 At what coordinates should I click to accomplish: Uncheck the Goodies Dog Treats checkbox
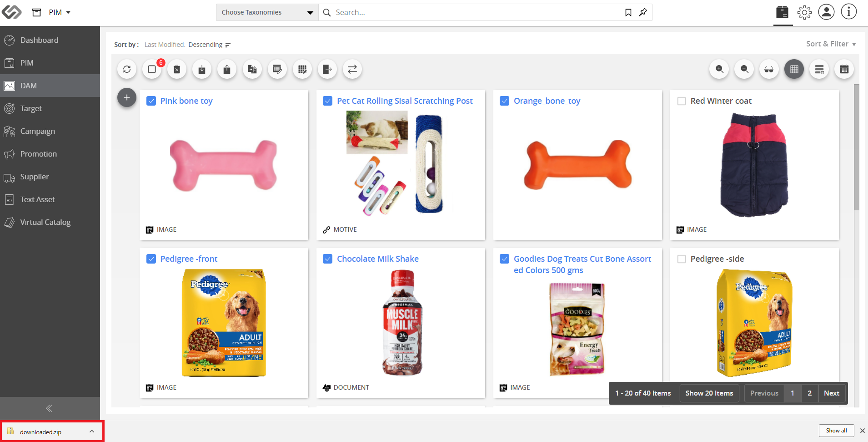tap(504, 259)
